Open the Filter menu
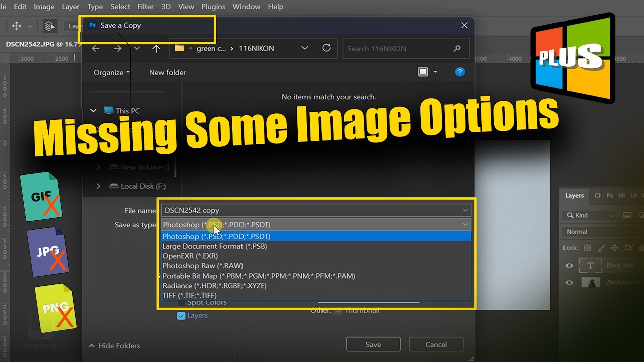Image resolution: width=644 pixels, height=362 pixels. click(145, 7)
